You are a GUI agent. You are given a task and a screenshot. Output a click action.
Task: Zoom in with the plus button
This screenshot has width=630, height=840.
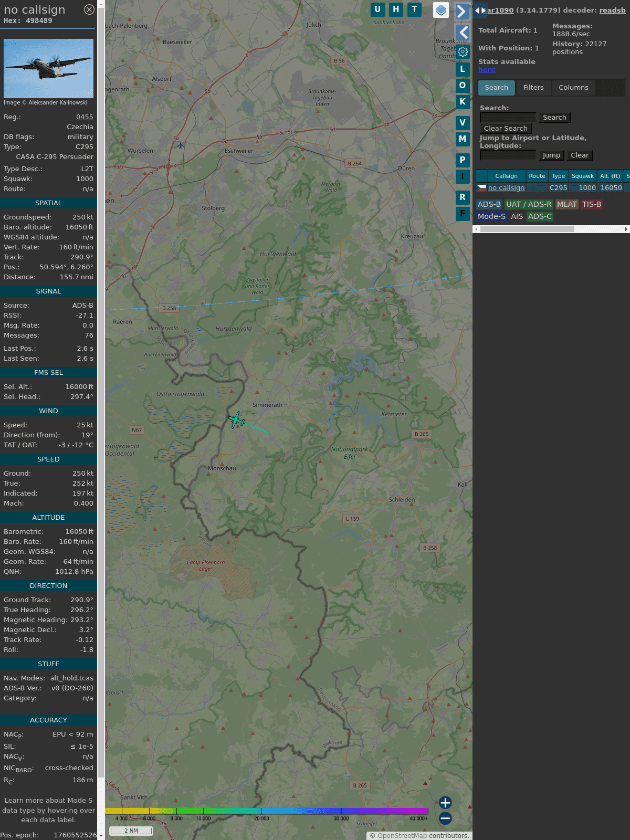pos(445,802)
